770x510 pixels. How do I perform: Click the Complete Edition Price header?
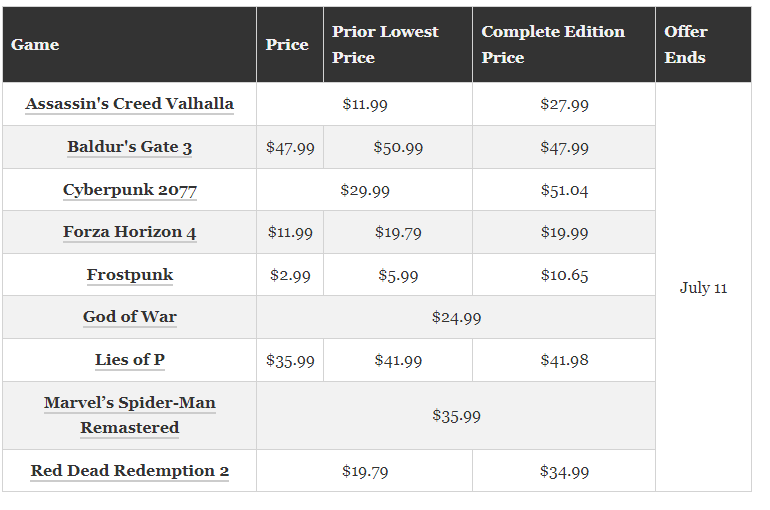[553, 45]
